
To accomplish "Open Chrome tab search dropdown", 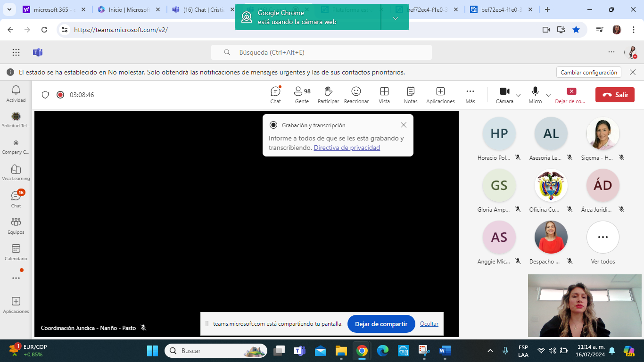I will click(10, 9).
